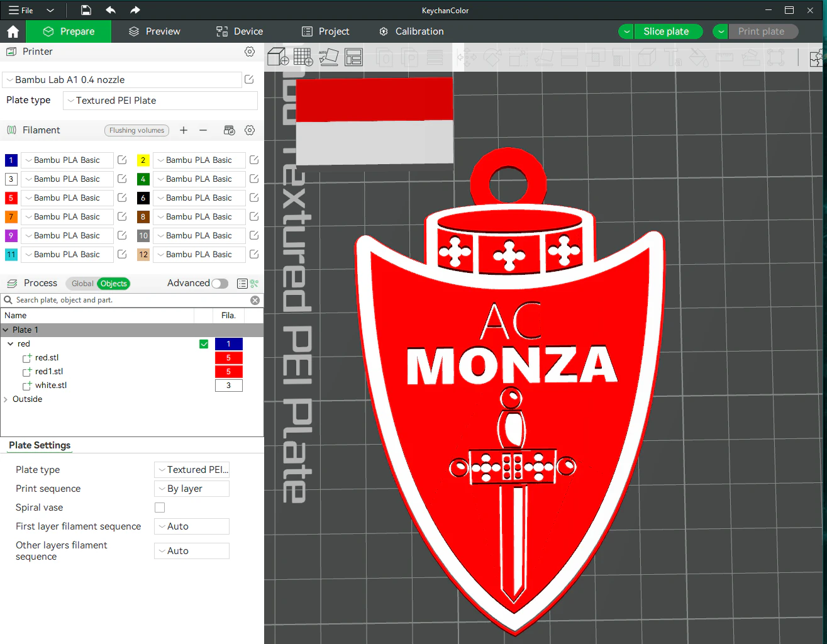
Task: Click the Add object cube icon
Action: point(278,57)
